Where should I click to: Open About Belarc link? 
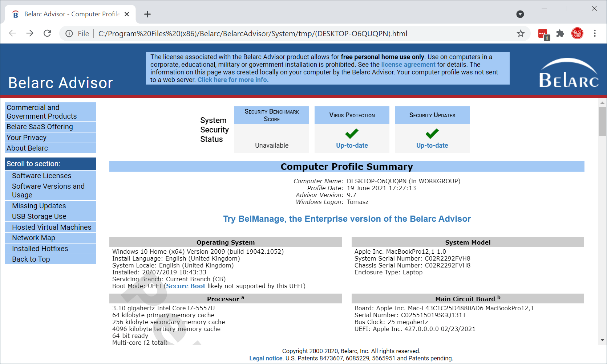50,148
